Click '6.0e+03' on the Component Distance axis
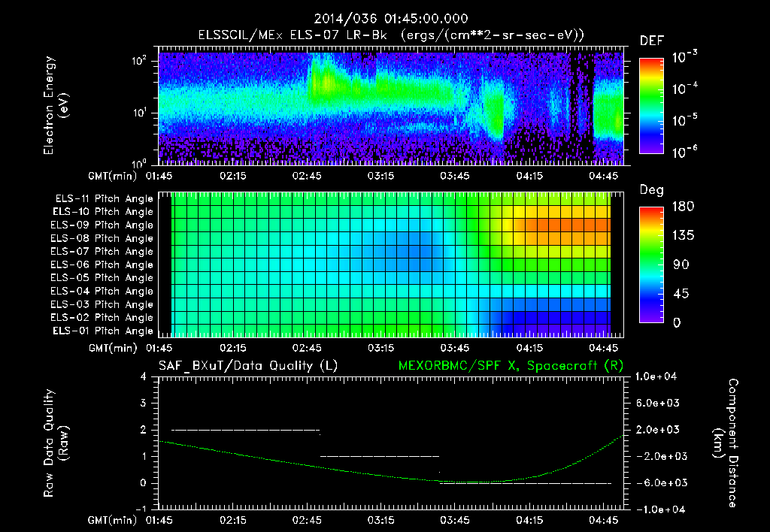770x532 pixels. click(x=658, y=403)
